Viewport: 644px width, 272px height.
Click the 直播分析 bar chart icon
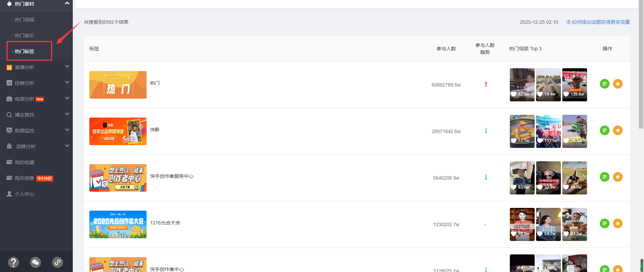tap(9, 67)
